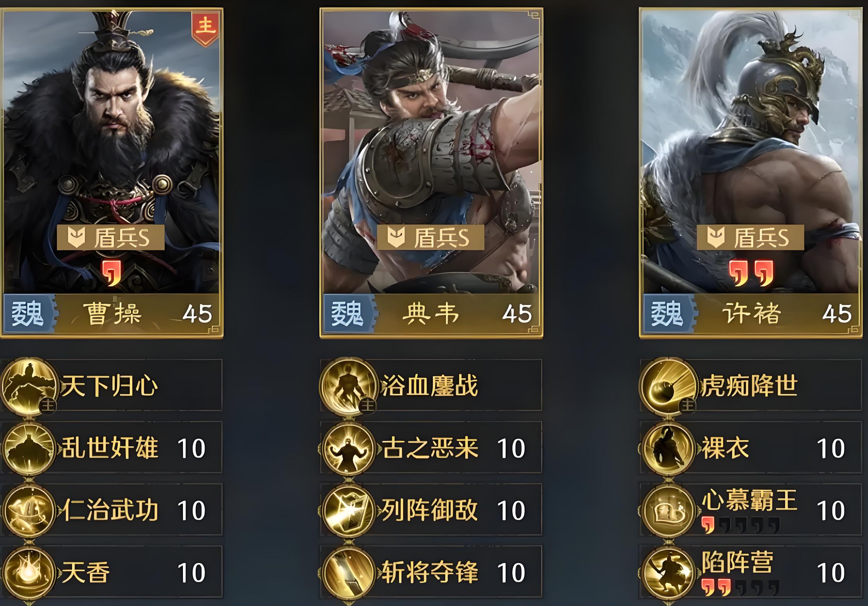Screen dimensions: 868x606
Task: Tap the 斩将夺锋 blade skill icon
Action: [x=348, y=572]
